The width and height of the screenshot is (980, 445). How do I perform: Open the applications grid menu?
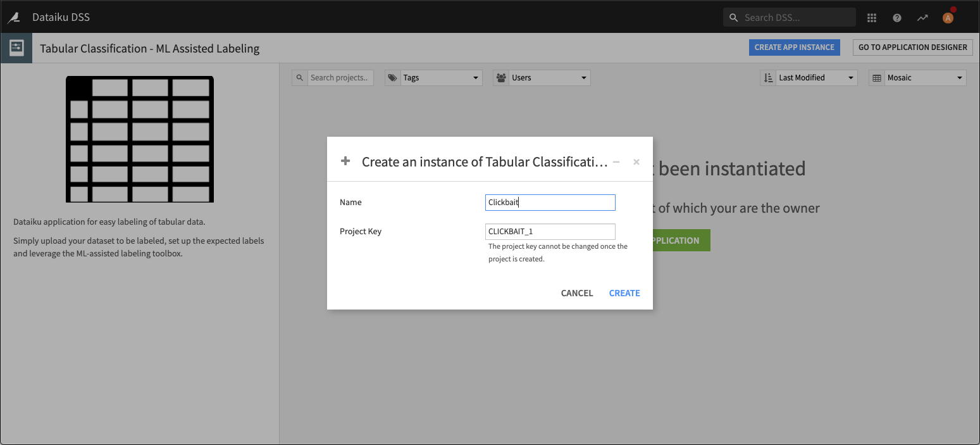tap(872, 18)
